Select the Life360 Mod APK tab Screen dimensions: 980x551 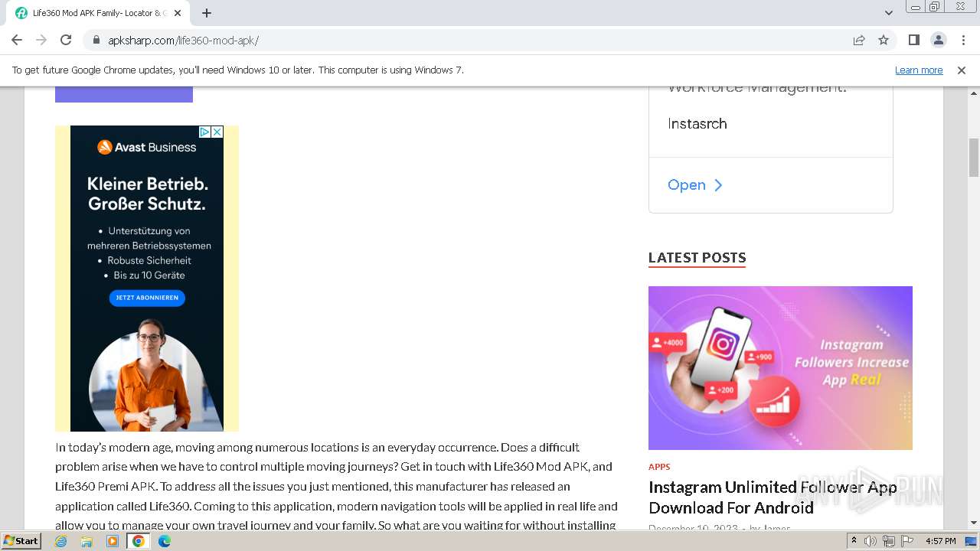(98, 13)
